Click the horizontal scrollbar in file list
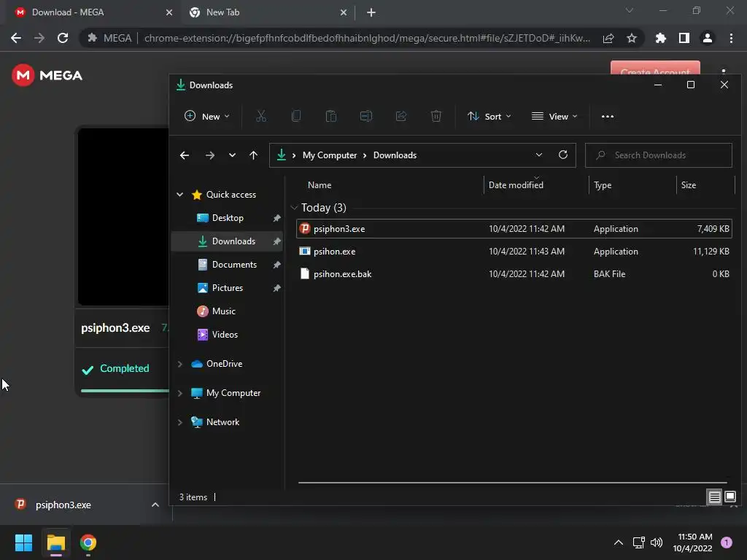Image resolution: width=747 pixels, height=560 pixels. 513,483
